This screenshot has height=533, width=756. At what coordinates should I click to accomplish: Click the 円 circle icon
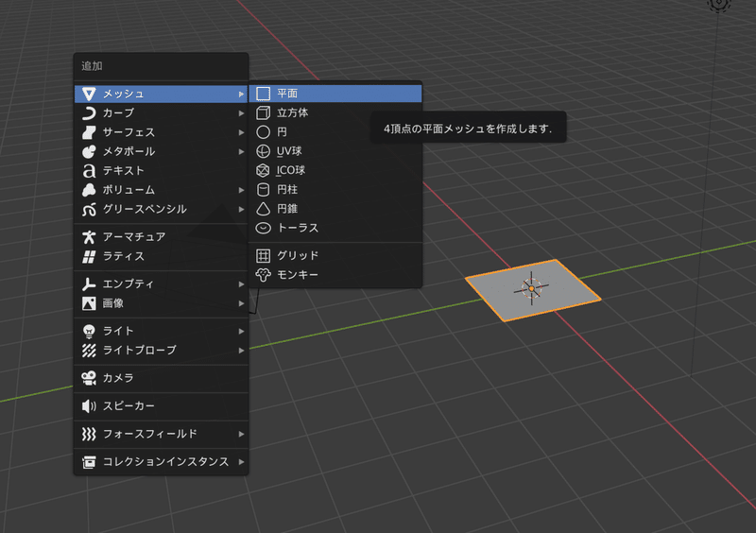click(x=263, y=131)
